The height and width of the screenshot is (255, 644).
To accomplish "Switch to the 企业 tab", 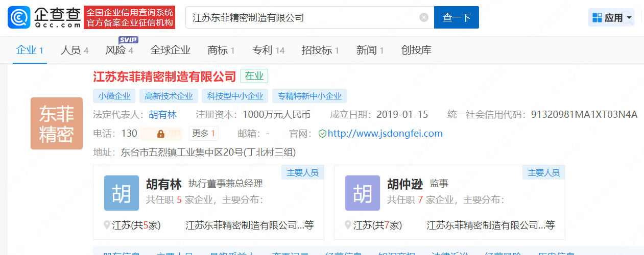I will [x=30, y=50].
